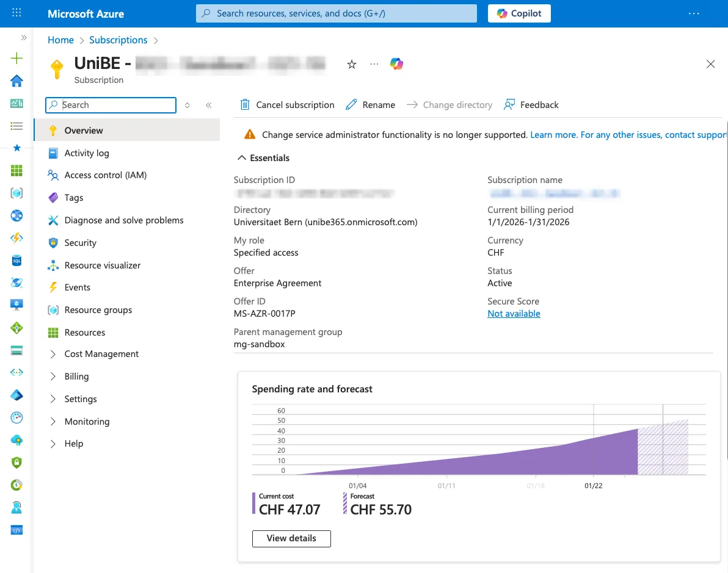Navigate to Home breadcrumb link
This screenshot has height=573, width=728.
click(61, 40)
